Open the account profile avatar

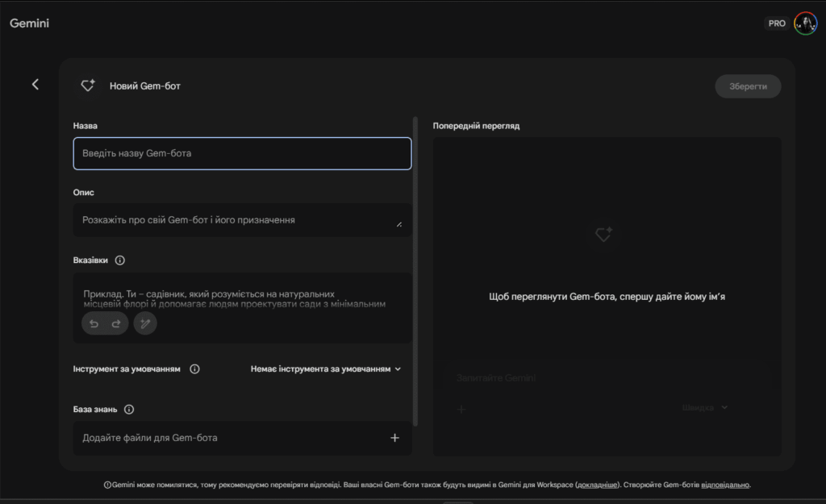(x=806, y=23)
